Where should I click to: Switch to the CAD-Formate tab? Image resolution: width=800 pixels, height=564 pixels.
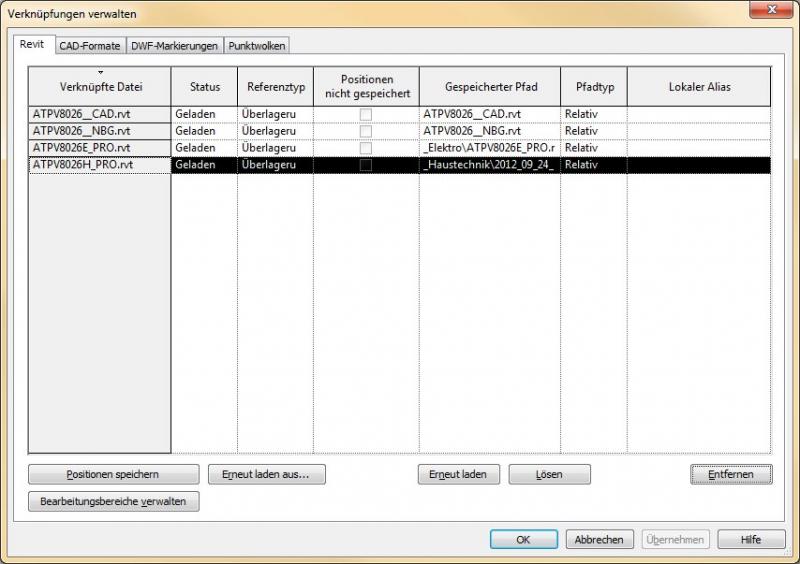(x=89, y=46)
